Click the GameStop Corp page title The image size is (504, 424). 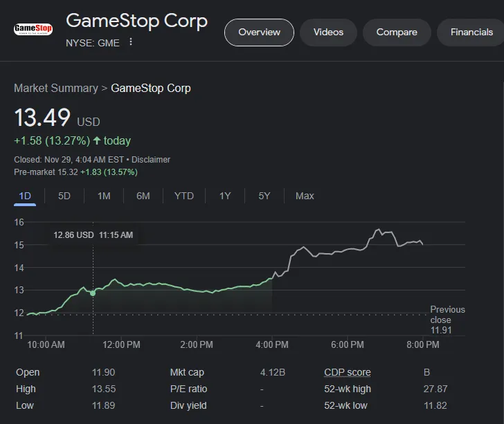(x=137, y=21)
